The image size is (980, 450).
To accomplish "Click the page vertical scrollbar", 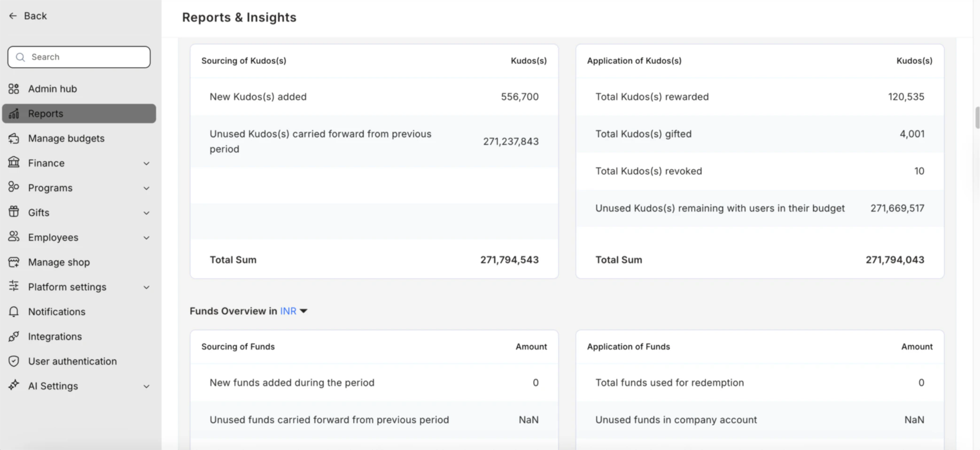I will point(977,117).
